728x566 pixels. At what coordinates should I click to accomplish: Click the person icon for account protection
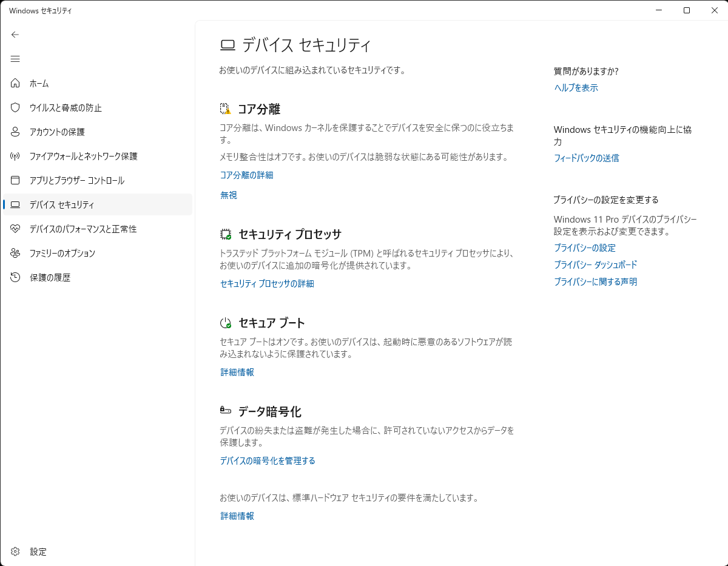15,132
